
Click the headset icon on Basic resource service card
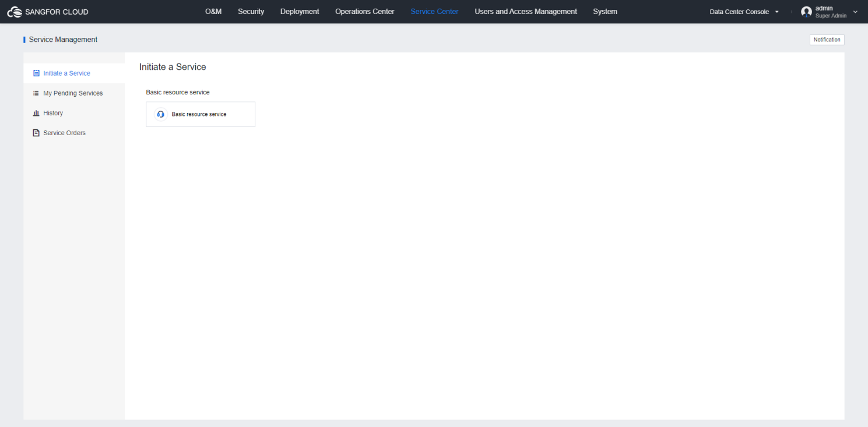[x=161, y=114]
